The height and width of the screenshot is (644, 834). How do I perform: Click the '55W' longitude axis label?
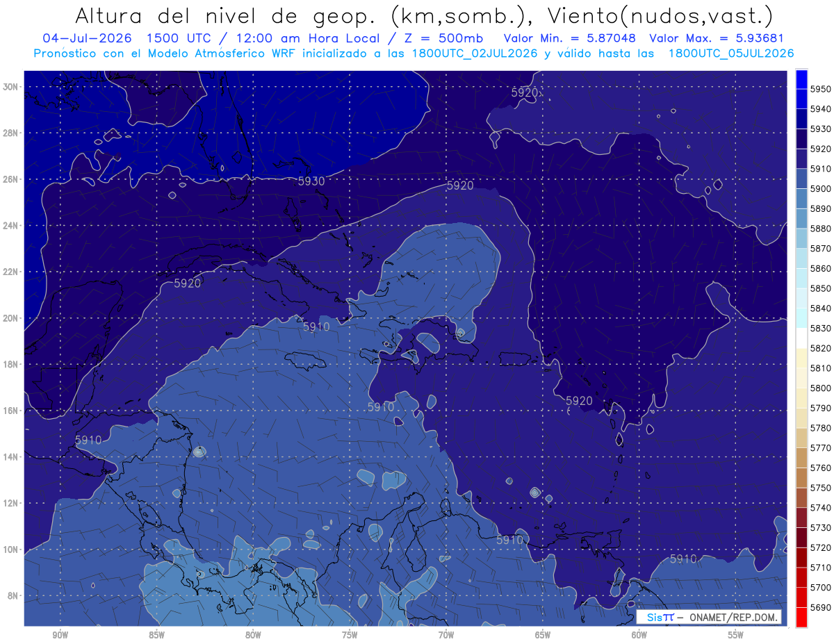(736, 636)
